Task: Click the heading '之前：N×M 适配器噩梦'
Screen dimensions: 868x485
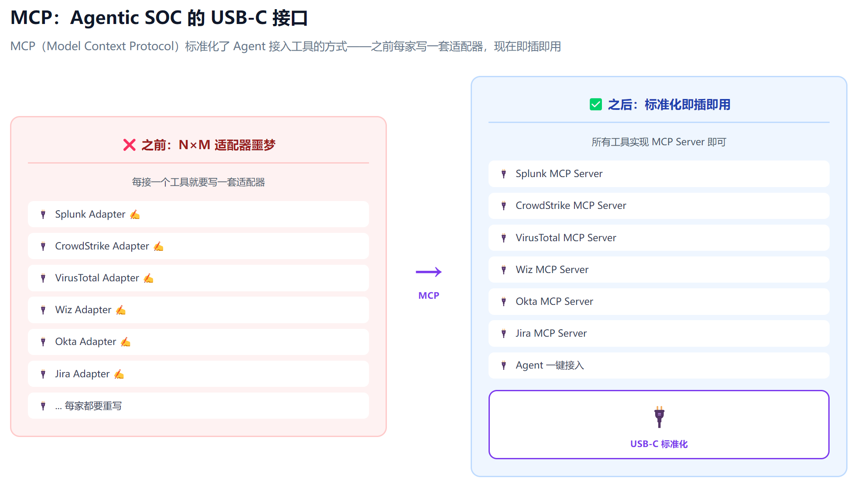Action: pyautogui.click(x=208, y=145)
